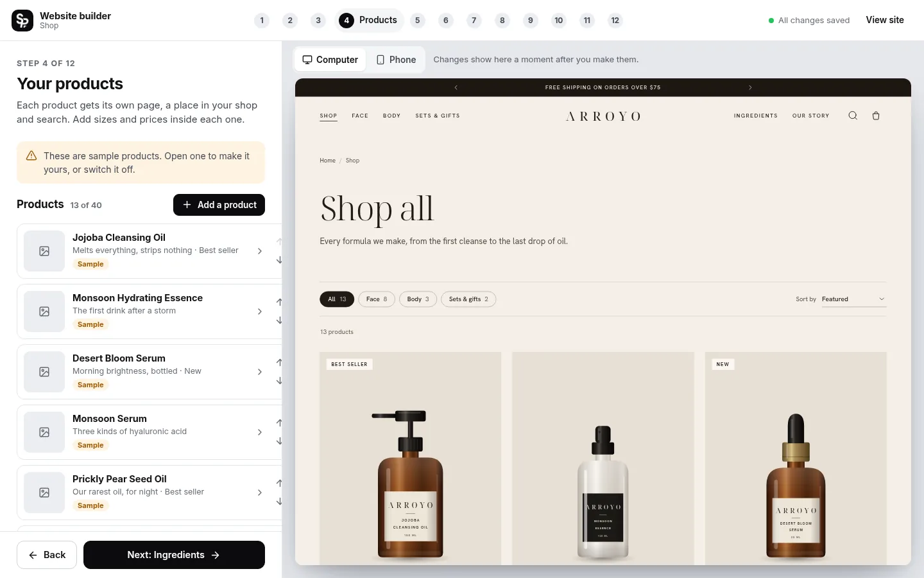Open the shopping bag icon in preview
The width and height of the screenshot is (924, 578).
(x=876, y=116)
